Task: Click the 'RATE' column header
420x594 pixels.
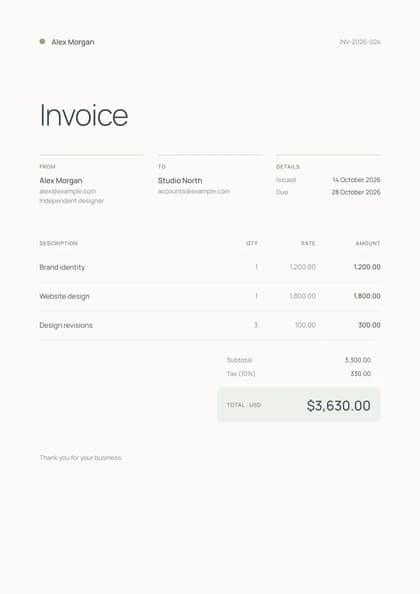Action: click(x=308, y=243)
